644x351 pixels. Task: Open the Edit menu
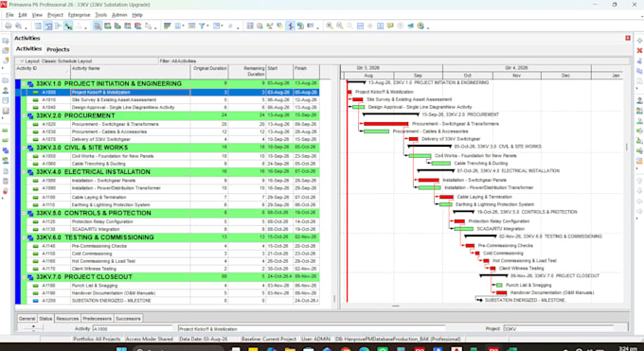coord(23,15)
